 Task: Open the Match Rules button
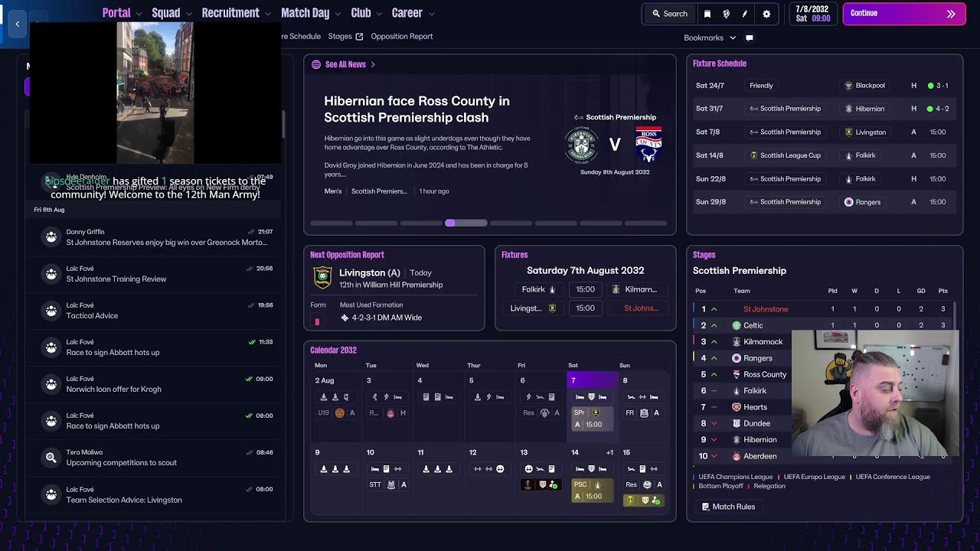pos(728,507)
